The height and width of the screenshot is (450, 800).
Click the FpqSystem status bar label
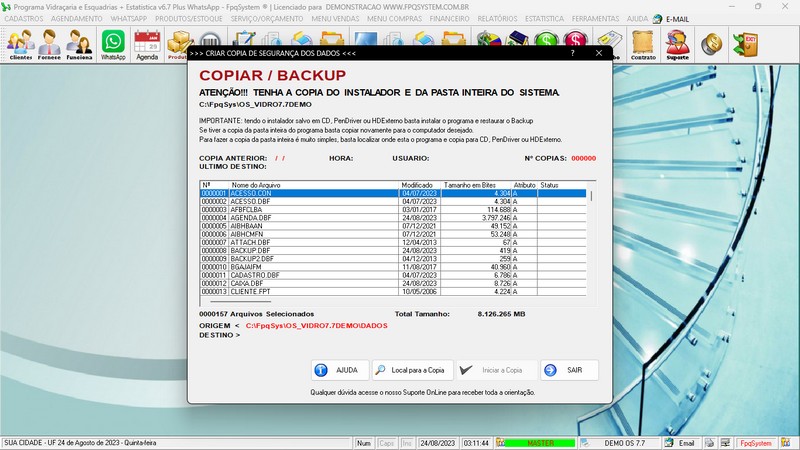tap(756, 443)
